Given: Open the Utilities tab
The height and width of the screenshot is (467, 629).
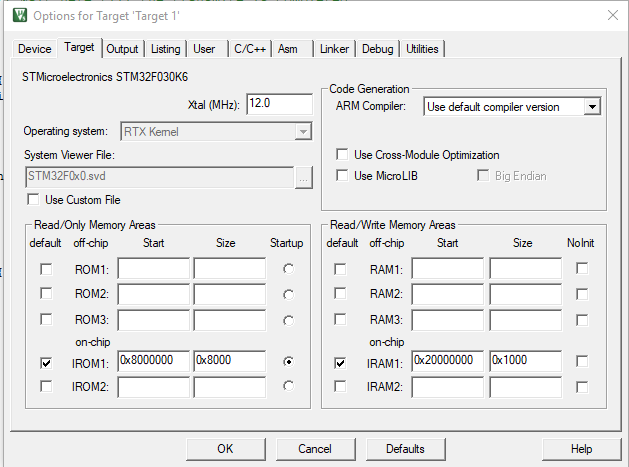Looking at the screenshot, I should (422, 49).
